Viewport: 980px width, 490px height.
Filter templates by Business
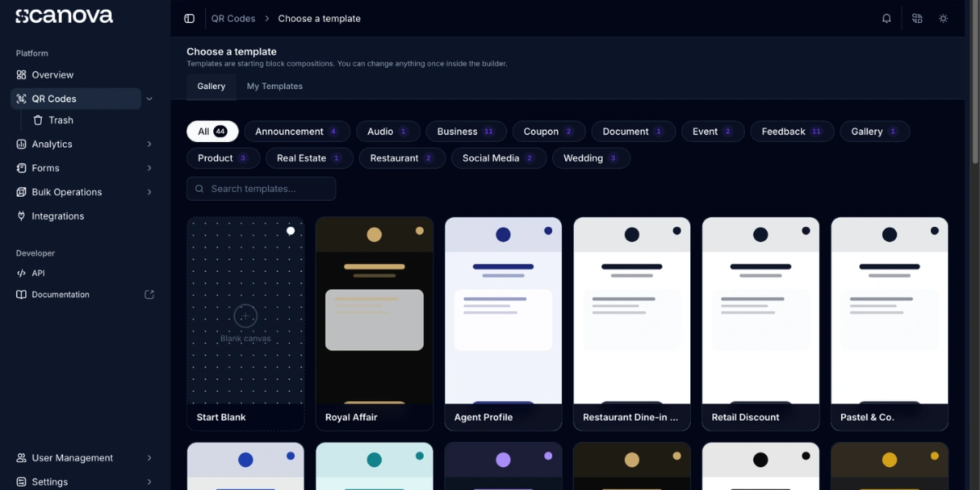pyautogui.click(x=466, y=131)
